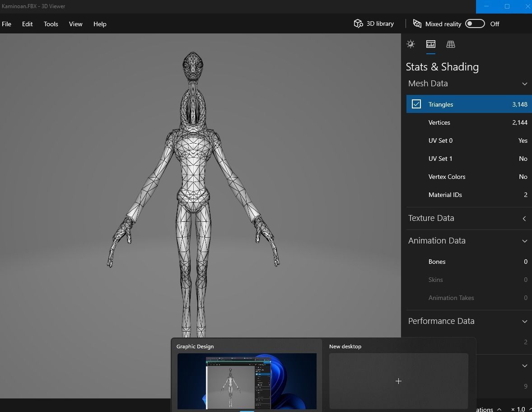The height and width of the screenshot is (412, 532).
Task: Minimize the 3D Viewer window
Action: (486, 6)
